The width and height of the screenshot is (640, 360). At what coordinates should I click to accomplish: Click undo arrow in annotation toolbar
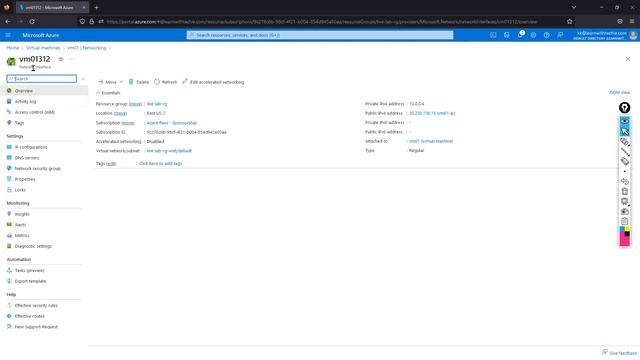tap(624, 181)
